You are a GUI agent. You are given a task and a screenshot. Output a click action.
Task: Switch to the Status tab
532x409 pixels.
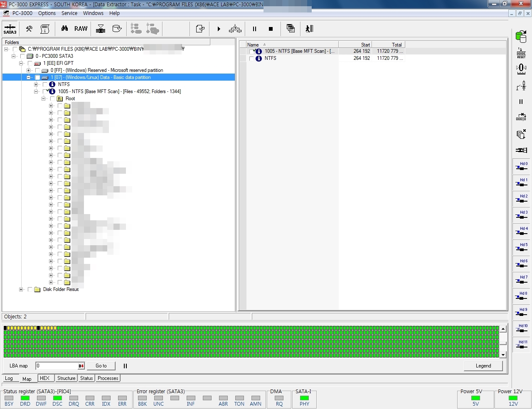[86, 378]
